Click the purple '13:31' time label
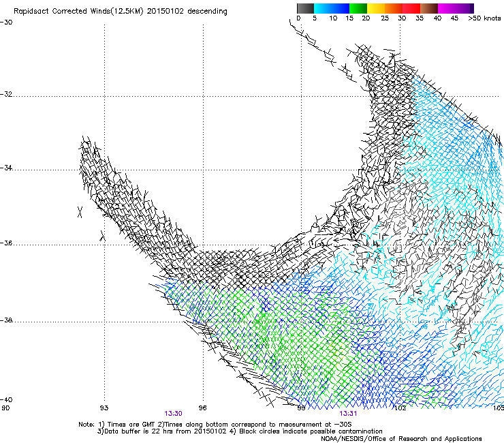Image resolution: width=504 pixels, height=443 pixels. point(348,414)
